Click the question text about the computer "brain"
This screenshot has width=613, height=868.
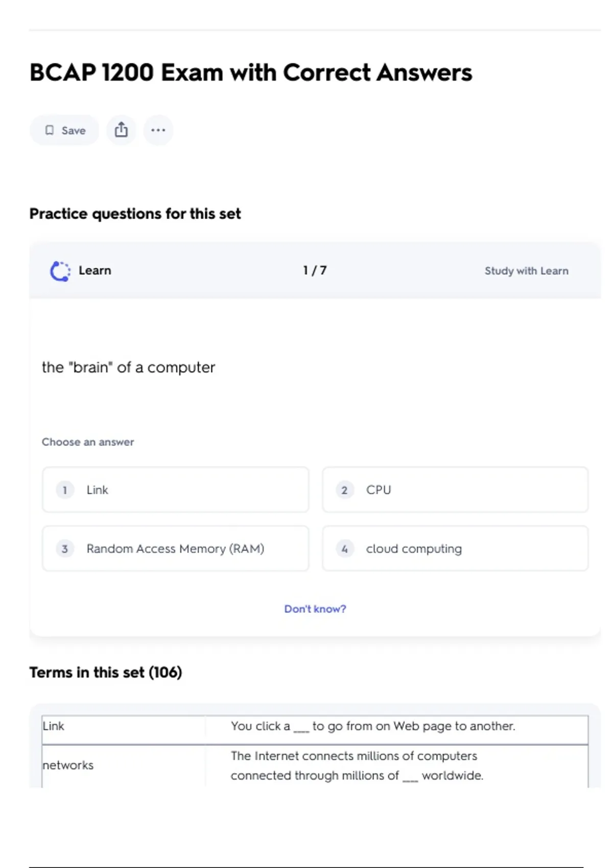pyautogui.click(x=129, y=367)
